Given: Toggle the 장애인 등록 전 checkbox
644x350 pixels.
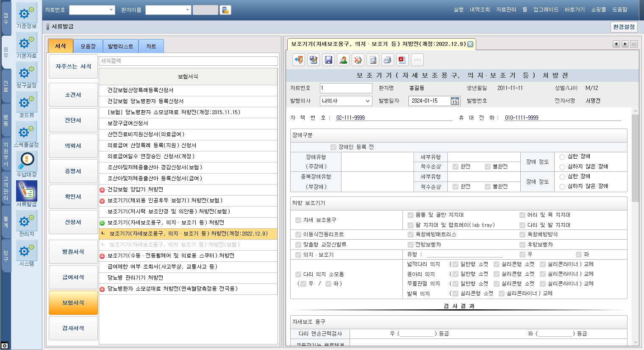Looking at the screenshot, I should tap(333, 147).
